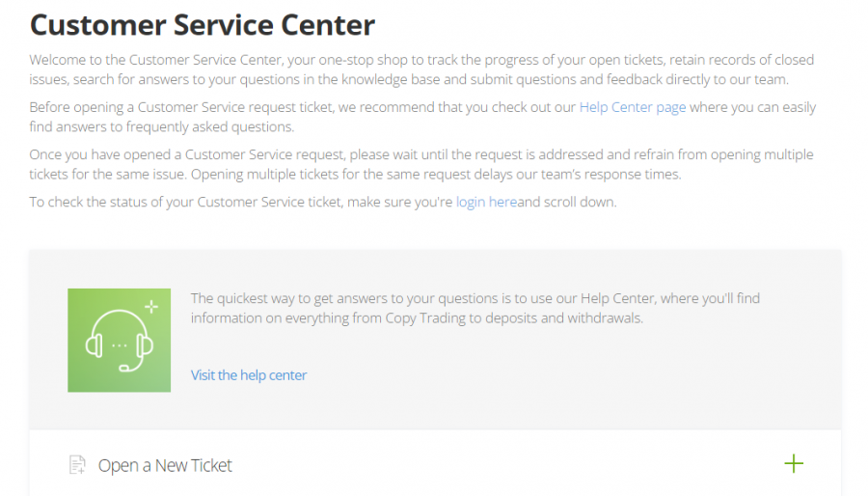Expand the "Open a New Ticket" row label
Viewport: 868px width, 496px height.
click(x=165, y=465)
